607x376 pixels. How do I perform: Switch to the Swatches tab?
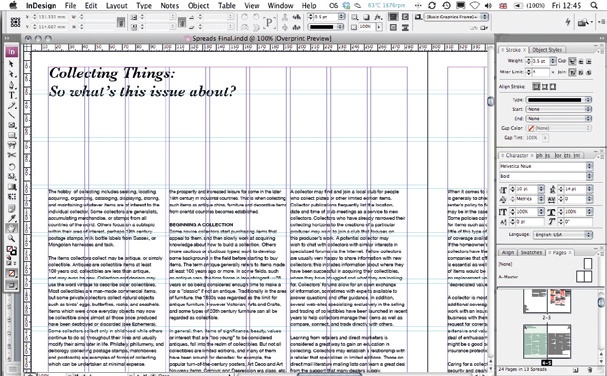[x=531, y=252]
